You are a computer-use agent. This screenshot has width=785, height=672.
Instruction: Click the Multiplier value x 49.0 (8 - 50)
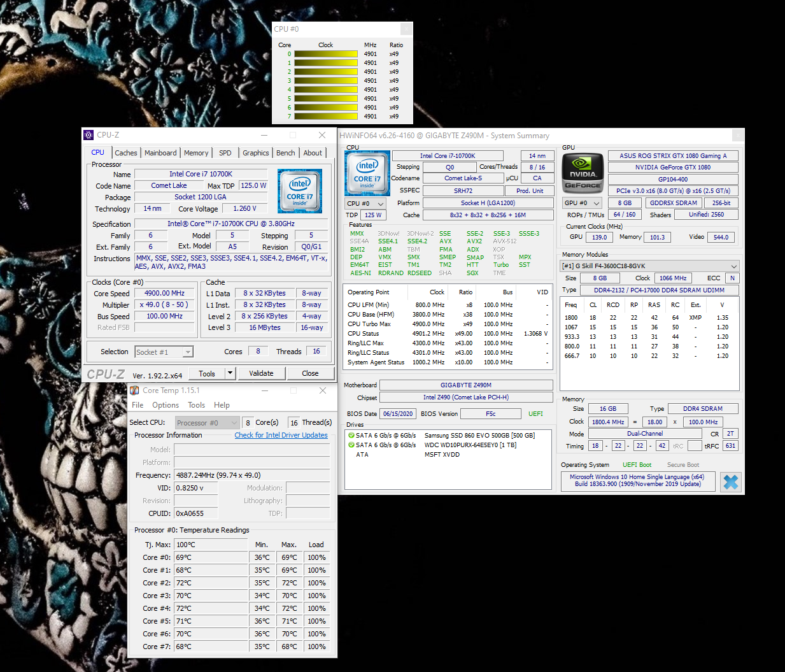(164, 305)
